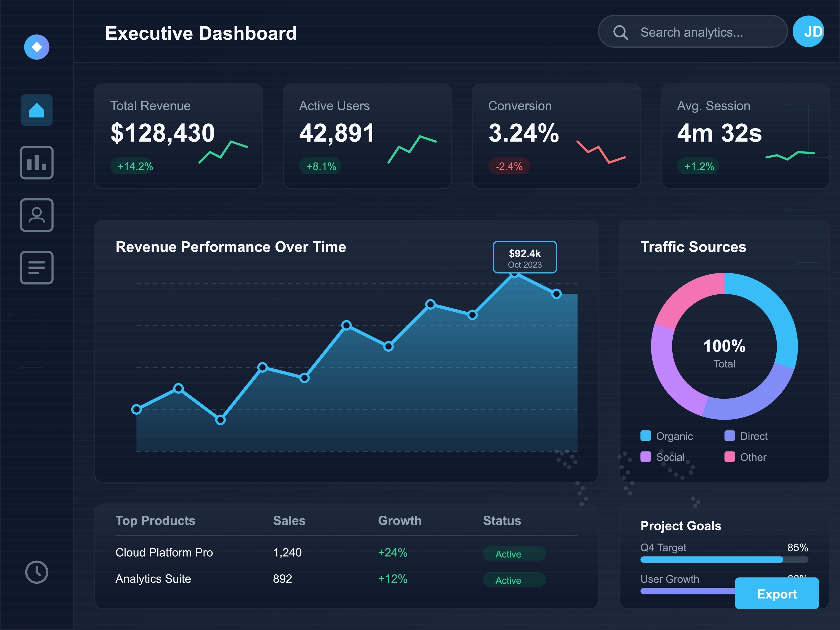Open the Home icon in the sidebar

click(37, 110)
